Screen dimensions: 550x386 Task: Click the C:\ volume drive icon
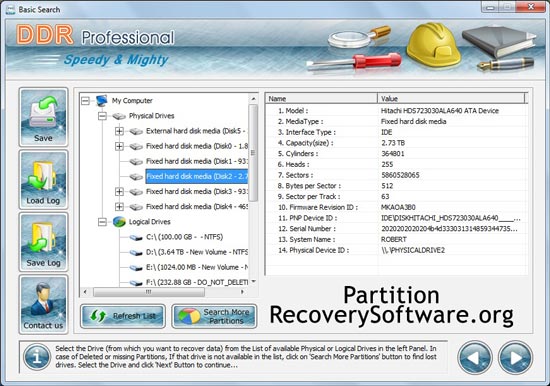(136, 238)
